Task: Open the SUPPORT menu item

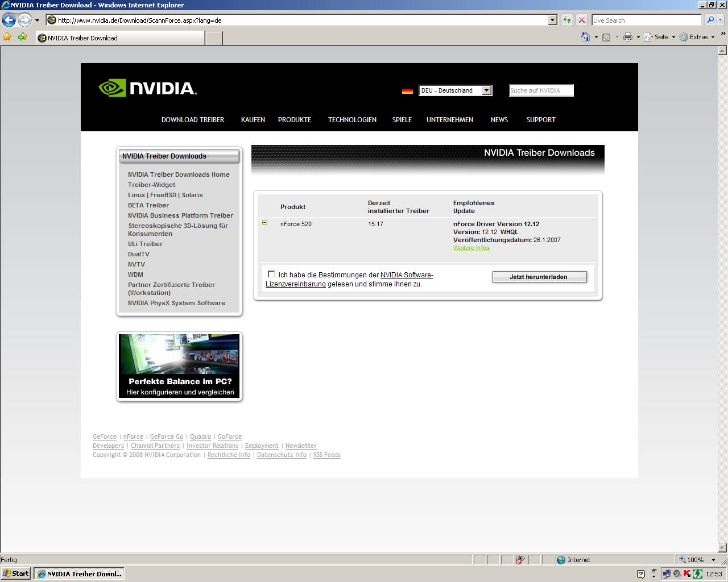Action: point(541,120)
